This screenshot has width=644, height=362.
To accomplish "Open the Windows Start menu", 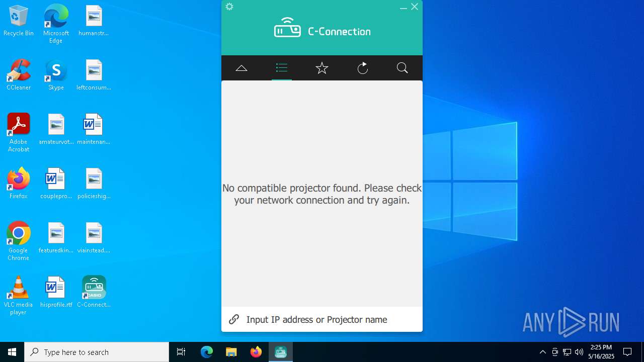I will click(12, 352).
